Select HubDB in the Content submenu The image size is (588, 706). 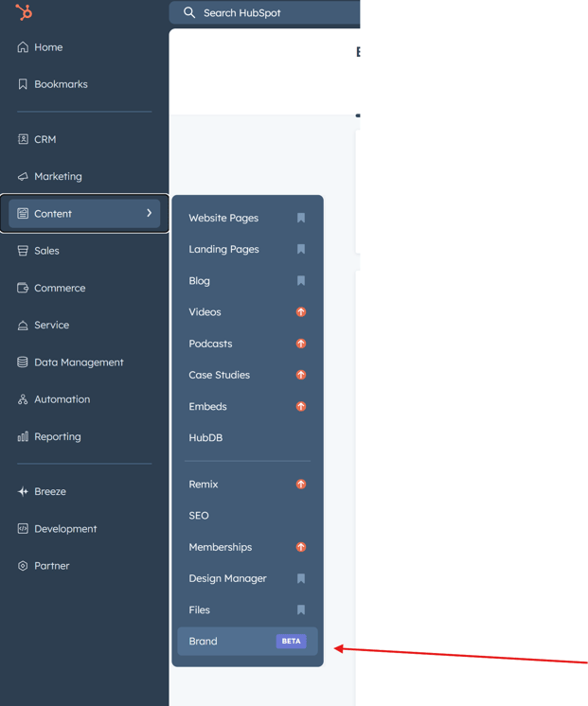pos(205,438)
